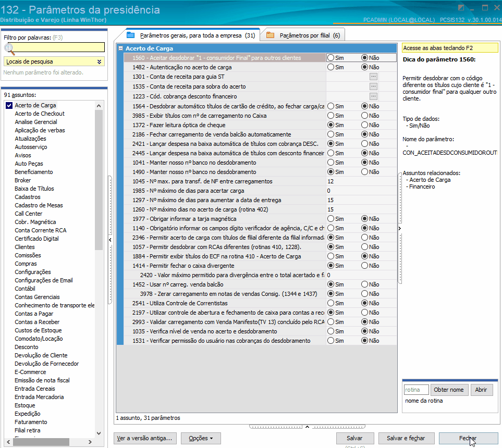Click bottom splitter up-arrow handle
Screen dimensions: 502x448
307,427
